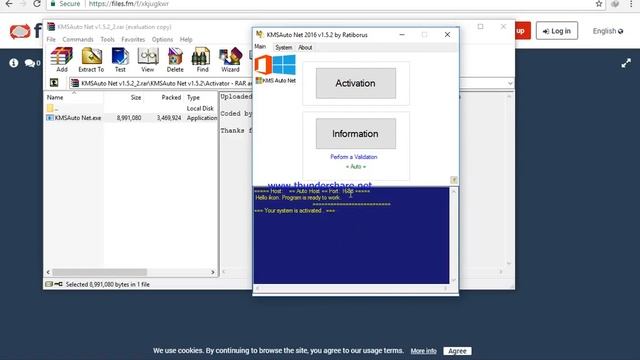This screenshot has width=640, height=360.
Task: Select the parent folder '..' row
Action: pyautogui.click(x=131, y=109)
